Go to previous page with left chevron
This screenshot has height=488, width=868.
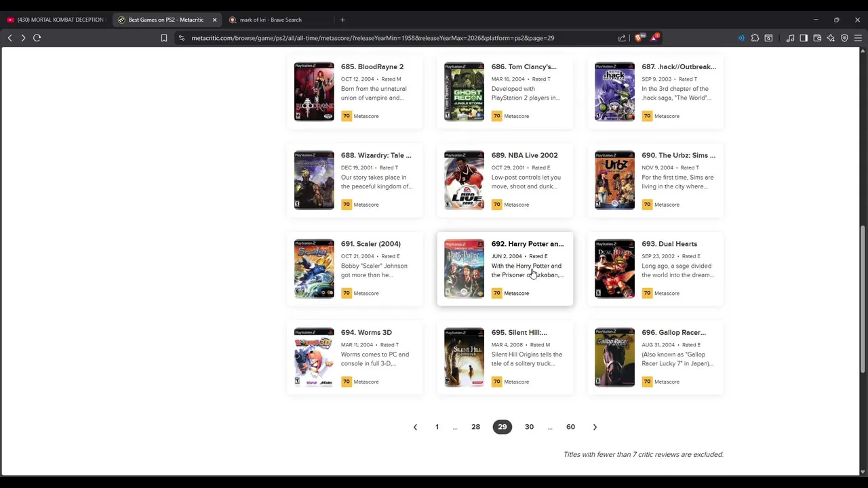point(415,427)
